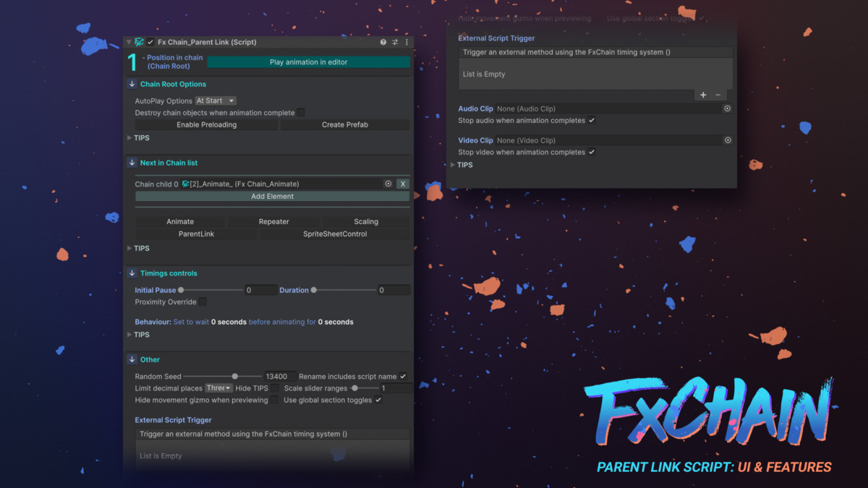Viewport: 868px width, 488px height.
Task: Click the presets icon next to the help button
Action: 395,42
